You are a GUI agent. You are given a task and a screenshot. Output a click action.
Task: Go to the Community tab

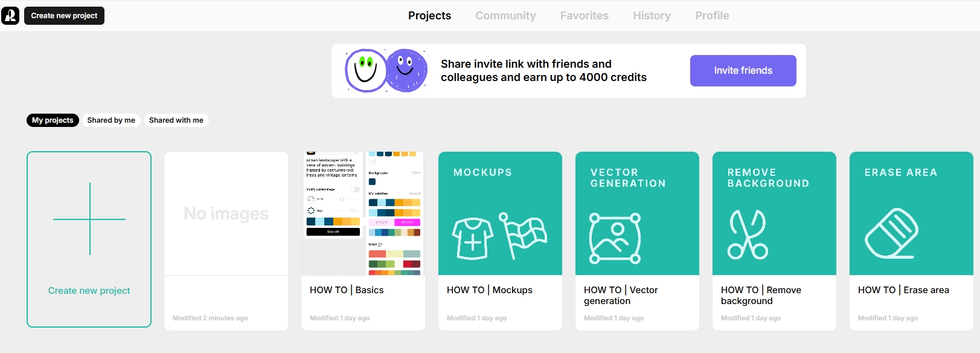(505, 16)
